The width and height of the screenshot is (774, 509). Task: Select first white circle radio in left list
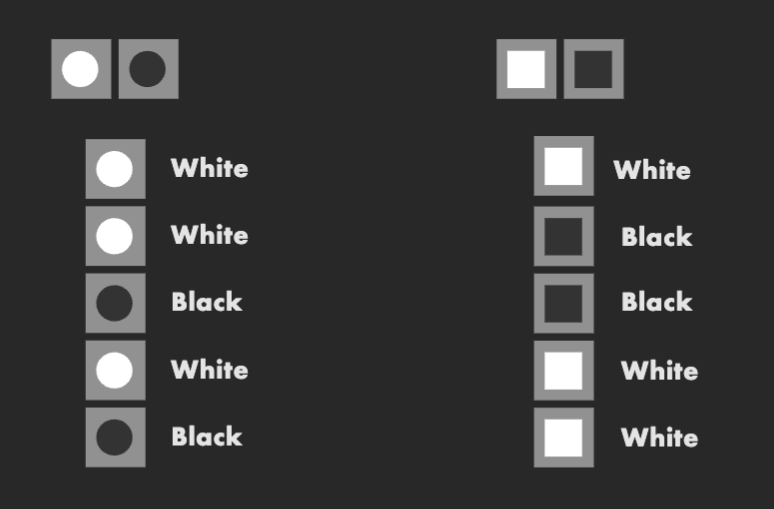click(x=116, y=169)
